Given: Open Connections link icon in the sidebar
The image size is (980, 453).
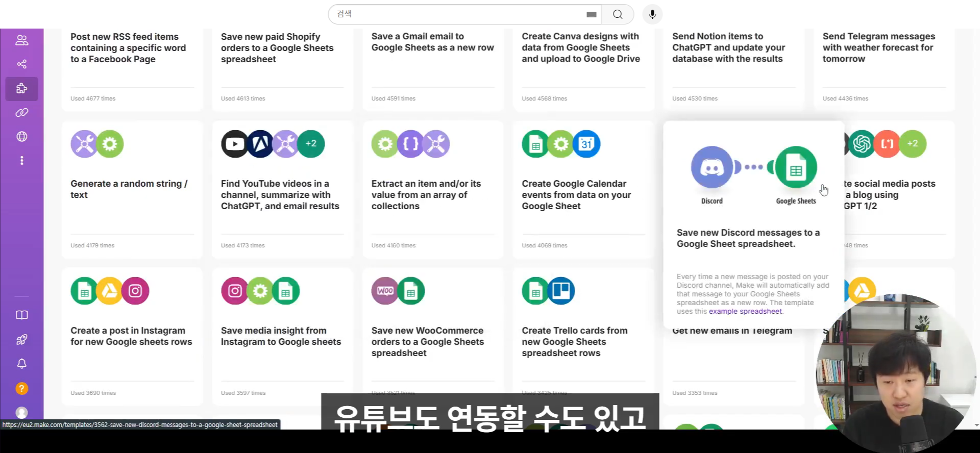Looking at the screenshot, I should (x=21, y=112).
